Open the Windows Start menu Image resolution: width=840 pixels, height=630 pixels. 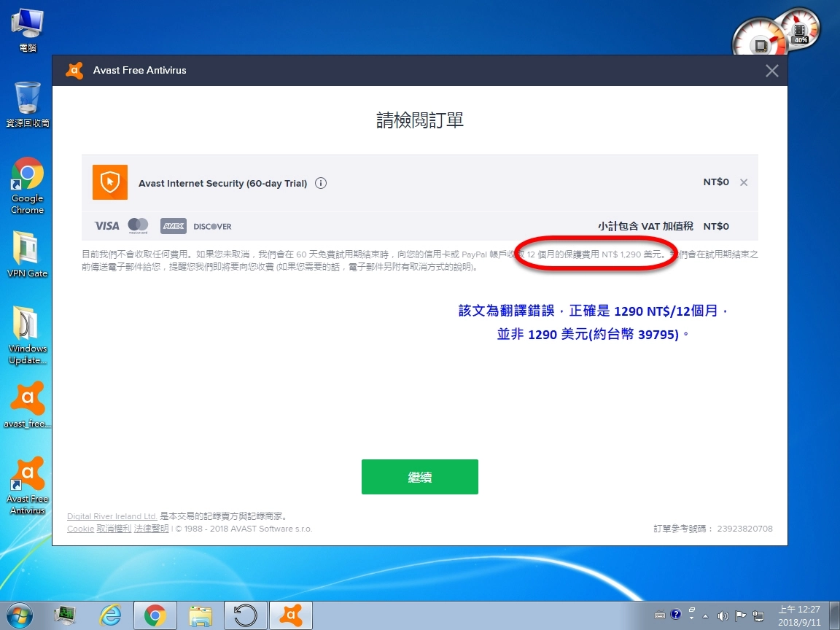pos(19,615)
